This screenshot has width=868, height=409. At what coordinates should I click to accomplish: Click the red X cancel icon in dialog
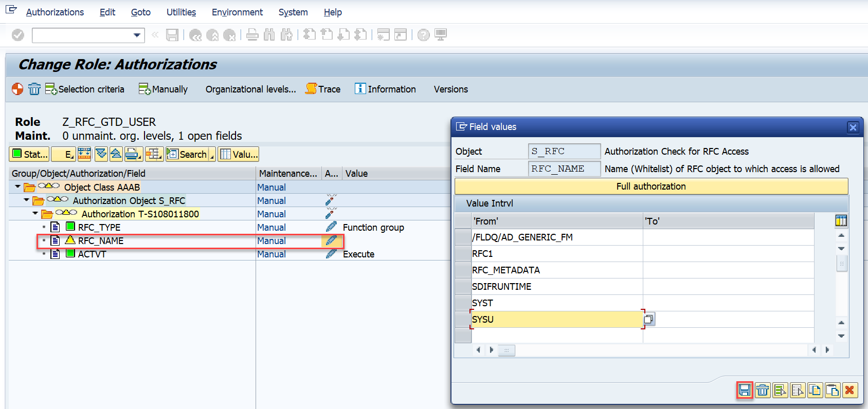pyautogui.click(x=850, y=391)
